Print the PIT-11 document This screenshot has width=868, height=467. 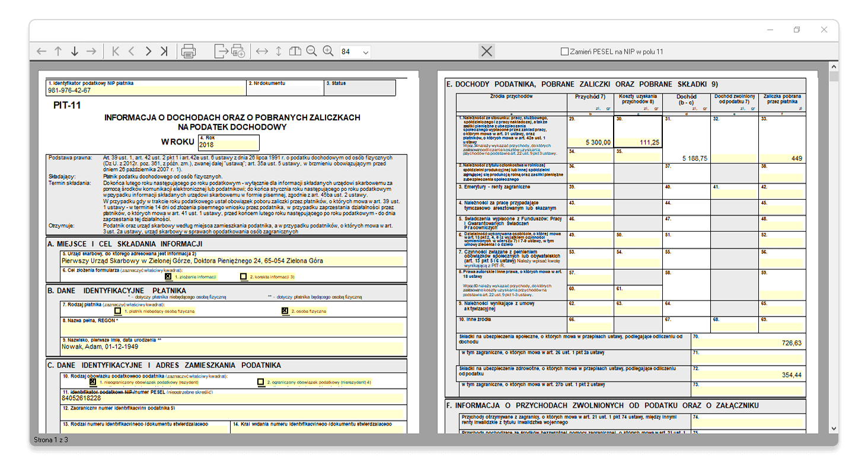(x=189, y=52)
